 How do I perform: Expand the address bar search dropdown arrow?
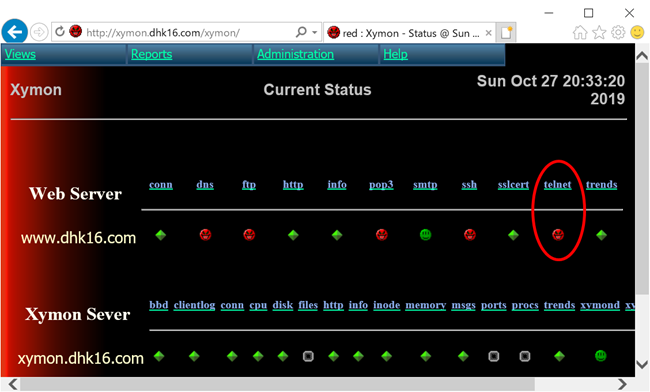click(x=315, y=32)
